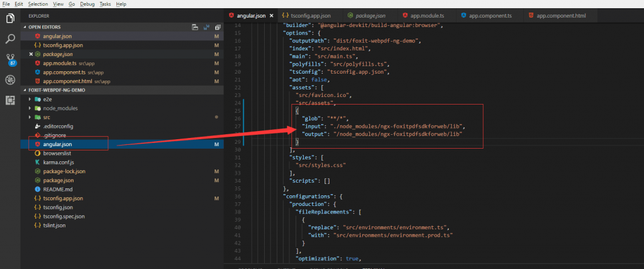Click the braces icon of tsconfig.app.json in Open Editors

pos(37,45)
